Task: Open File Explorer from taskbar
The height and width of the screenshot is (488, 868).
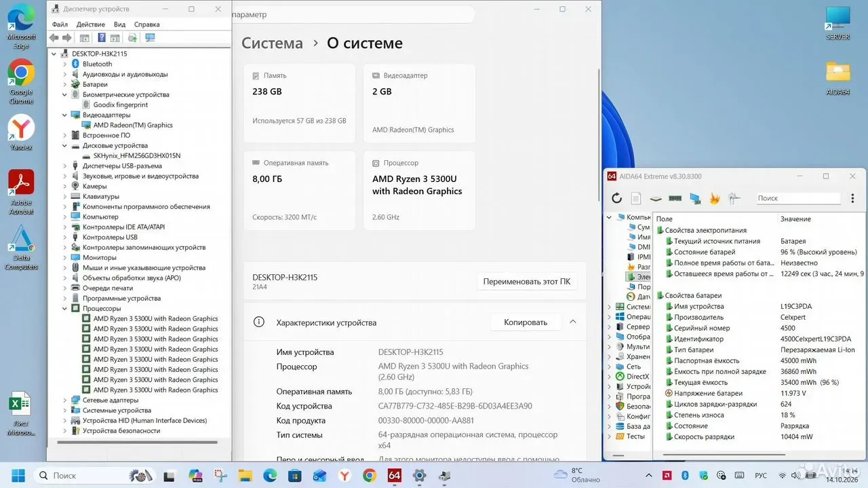Action: click(x=245, y=475)
